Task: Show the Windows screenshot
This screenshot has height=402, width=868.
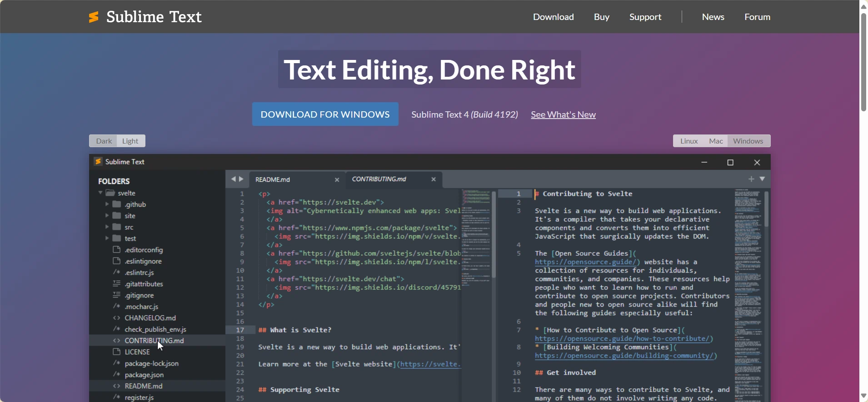Action: [748, 141]
